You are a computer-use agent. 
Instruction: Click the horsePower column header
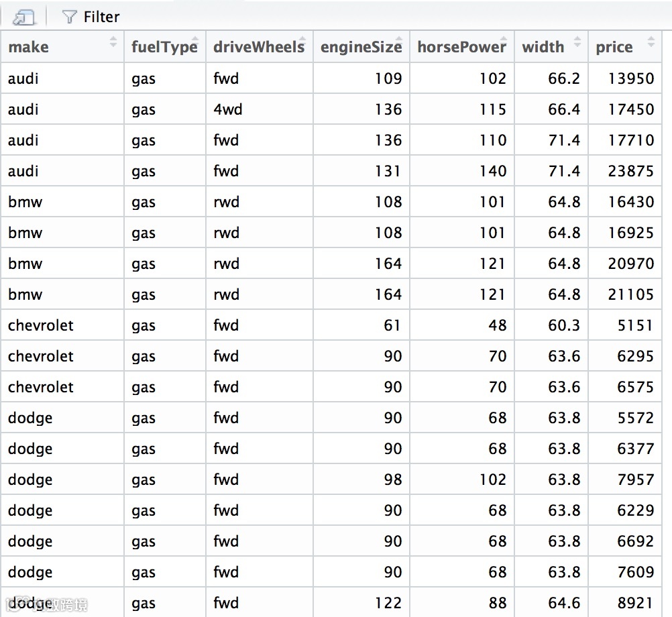(x=463, y=47)
